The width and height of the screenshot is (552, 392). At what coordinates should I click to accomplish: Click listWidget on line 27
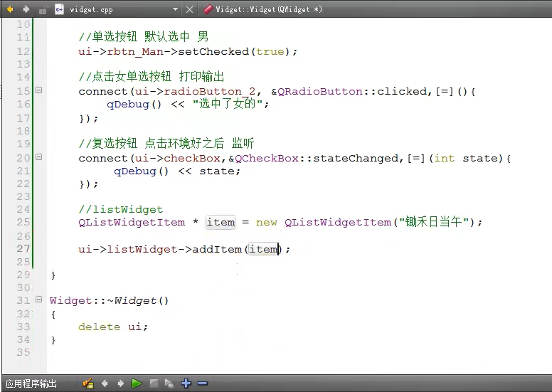point(142,250)
